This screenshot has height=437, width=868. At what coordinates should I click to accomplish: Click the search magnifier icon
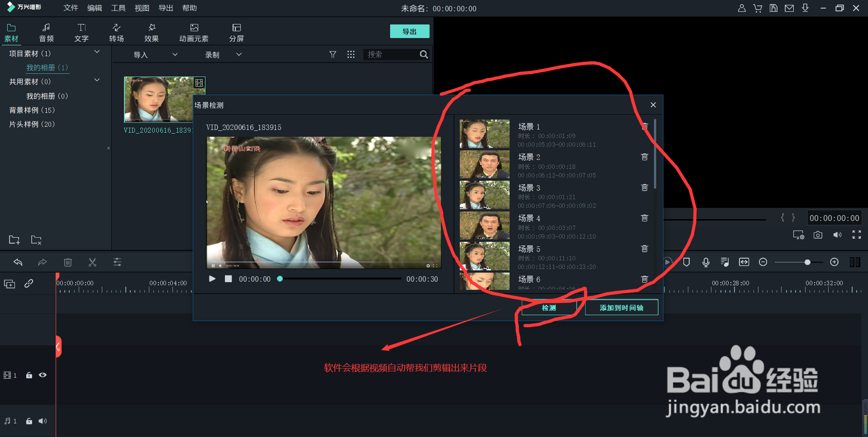(424, 54)
